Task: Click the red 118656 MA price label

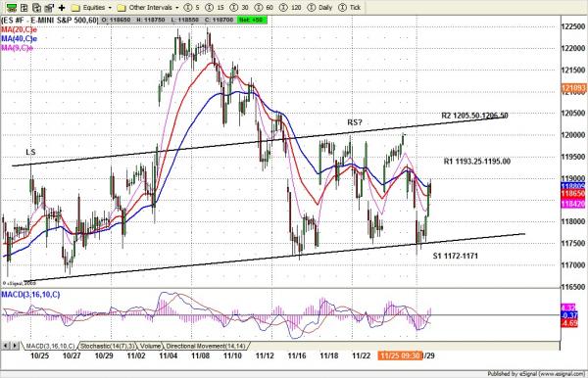Action: 573,194
